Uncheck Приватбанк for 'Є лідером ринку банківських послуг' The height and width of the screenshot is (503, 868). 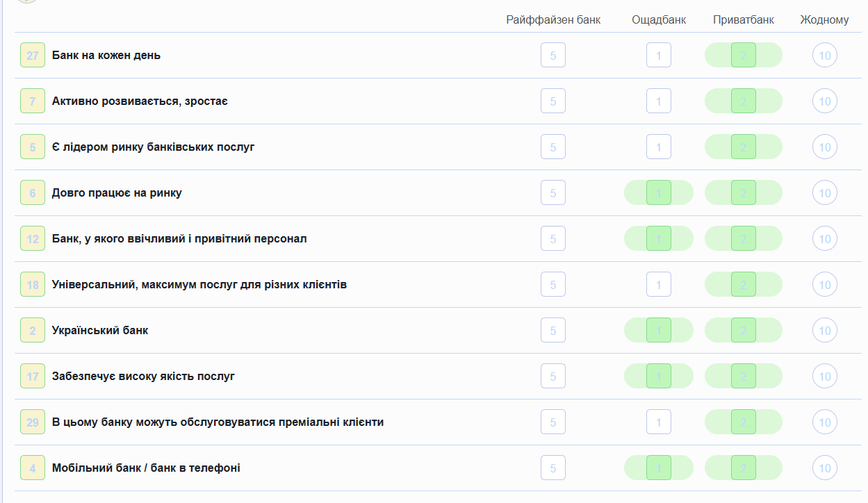743,147
